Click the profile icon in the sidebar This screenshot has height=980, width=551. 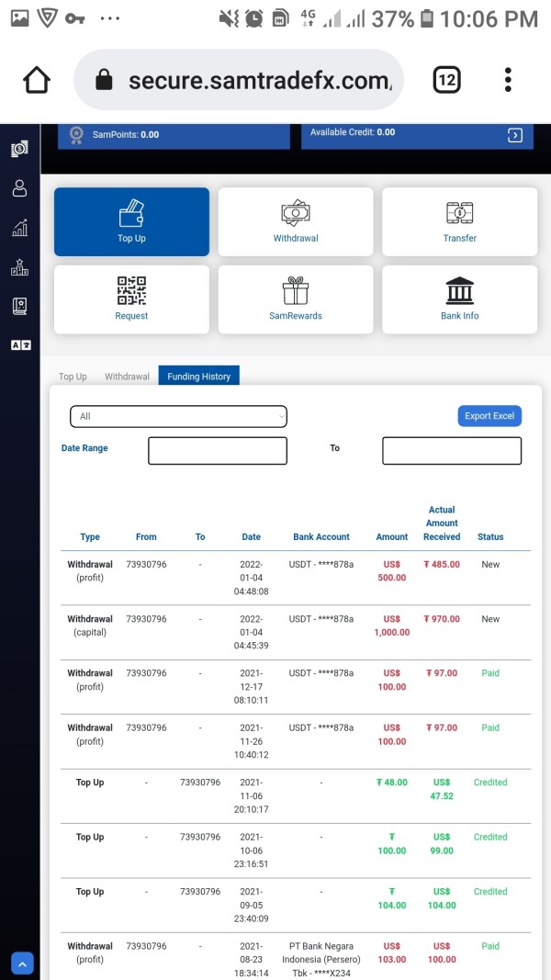(x=19, y=188)
